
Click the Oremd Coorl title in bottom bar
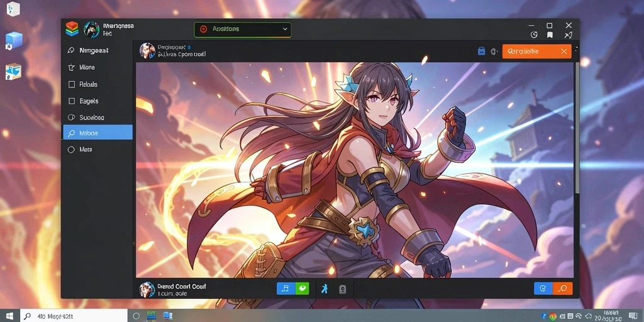pyautogui.click(x=182, y=286)
